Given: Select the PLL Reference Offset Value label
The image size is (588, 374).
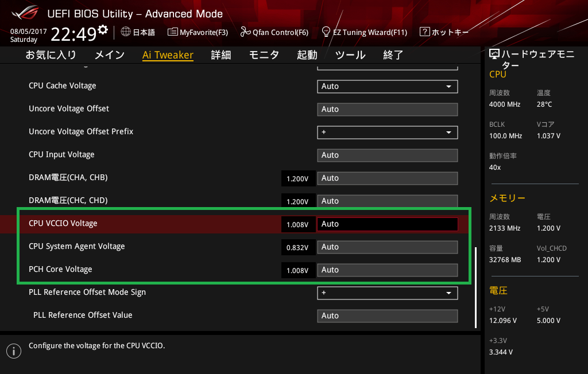Looking at the screenshot, I should pos(83,315).
